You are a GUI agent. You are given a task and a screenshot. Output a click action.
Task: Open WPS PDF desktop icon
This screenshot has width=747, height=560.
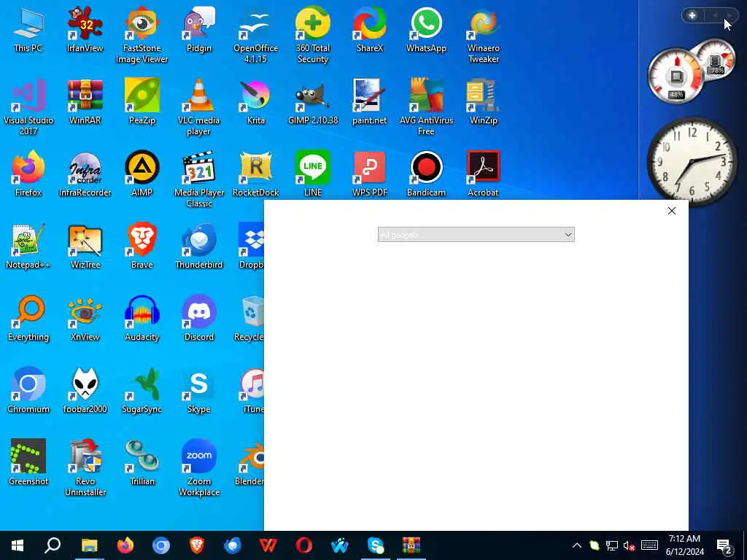point(370,174)
